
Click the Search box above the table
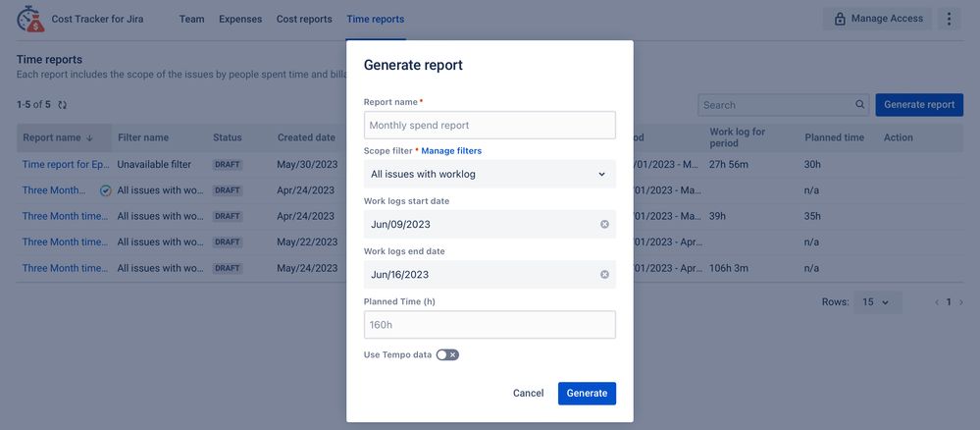(x=783, y=104)
